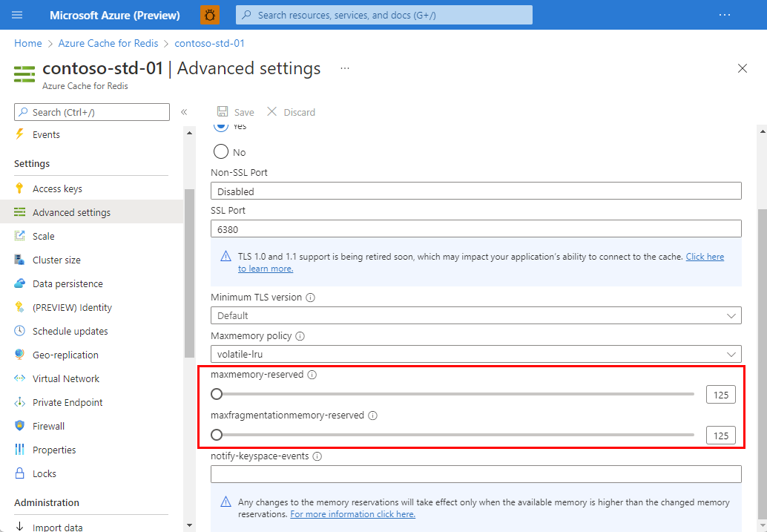
Task: Select the Yes radio button
Action: coord(222,126)
